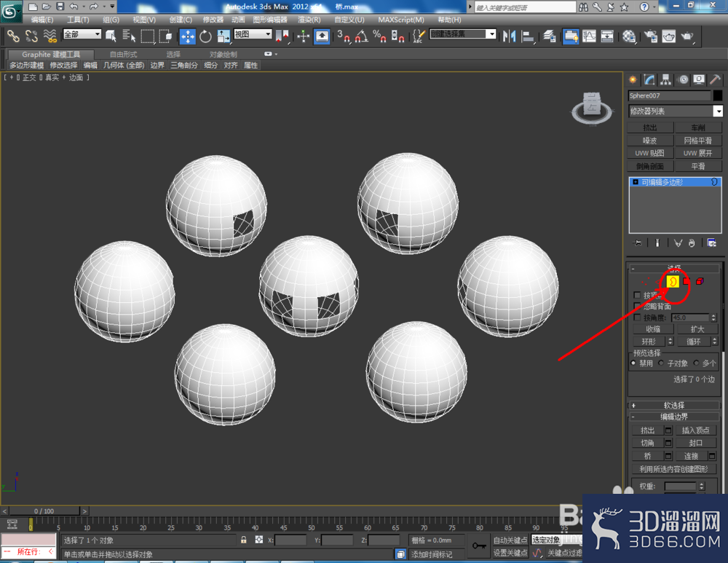The height and width of the screenshot is (563, 728).
Task: Open the quick access toolbar dropdown arrow
Action: [112, 7]
